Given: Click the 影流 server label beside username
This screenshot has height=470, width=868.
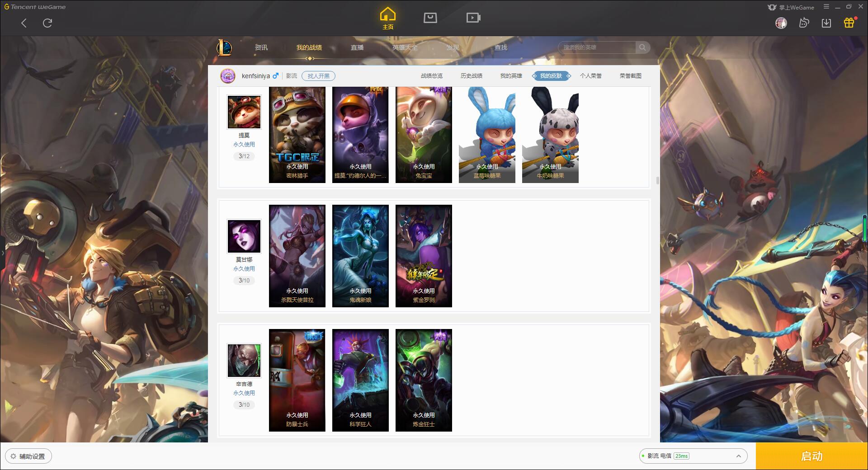Looking at the screenshot, I should tap(292, 76).
